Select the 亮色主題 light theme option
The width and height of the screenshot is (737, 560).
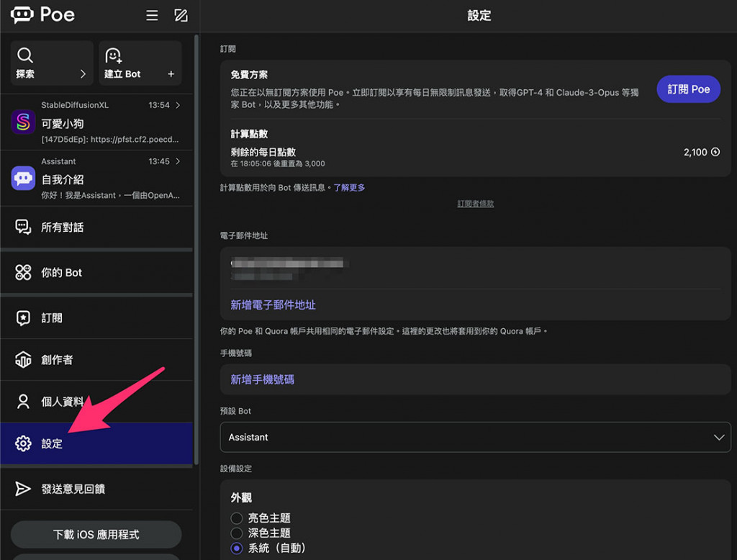pyautogui.click(x=236, y=518)
